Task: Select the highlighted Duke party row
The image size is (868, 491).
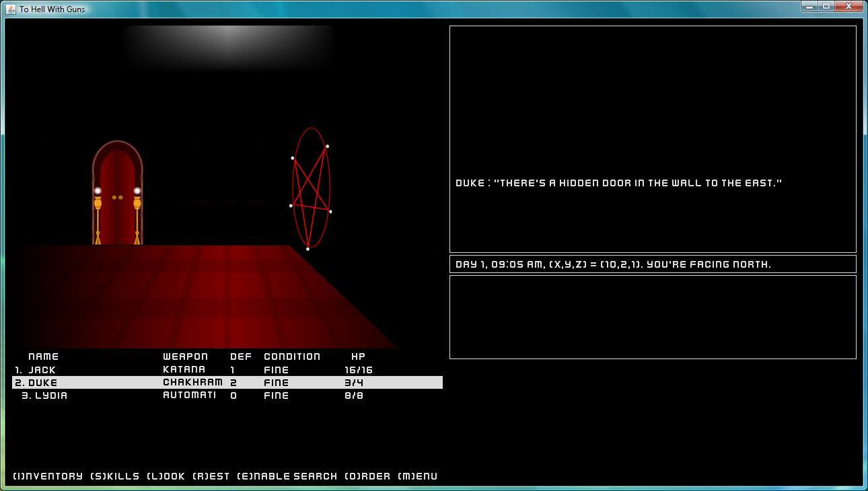Action: point(227,383)
